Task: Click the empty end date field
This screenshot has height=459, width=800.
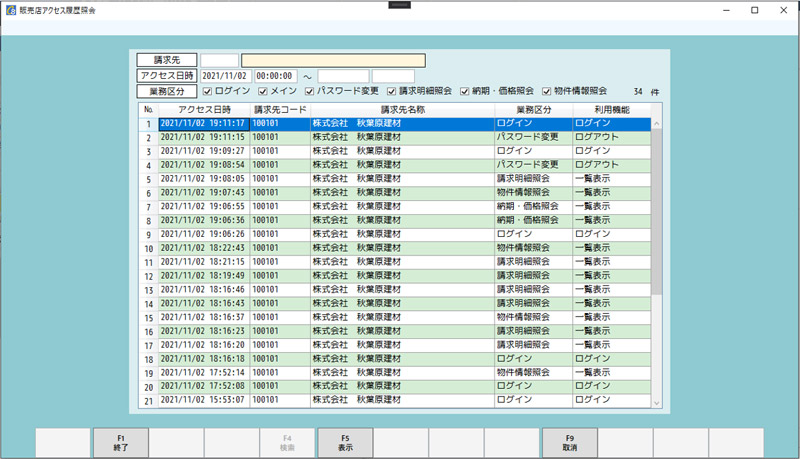Action: coord(343,76)
